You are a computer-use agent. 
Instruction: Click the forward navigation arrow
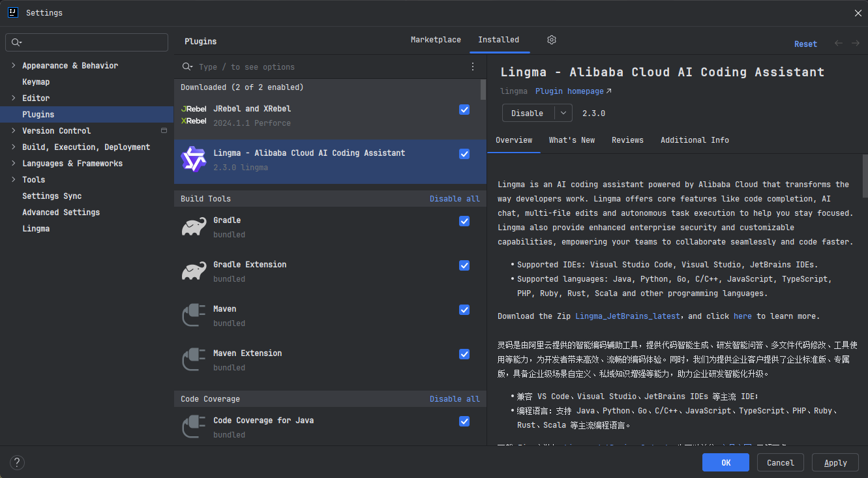[856, 43]
